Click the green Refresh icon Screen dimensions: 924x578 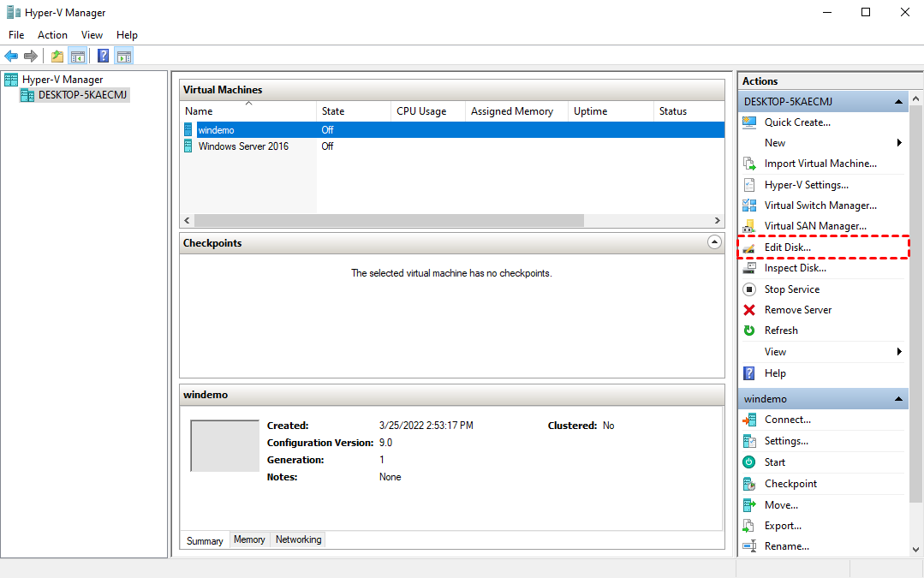click(749, 331)
